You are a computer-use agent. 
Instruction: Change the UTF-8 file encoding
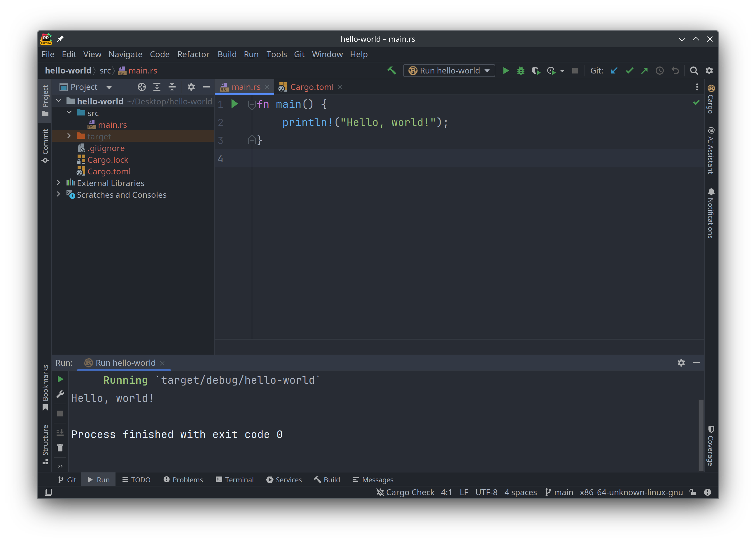[x=486, y=492]
